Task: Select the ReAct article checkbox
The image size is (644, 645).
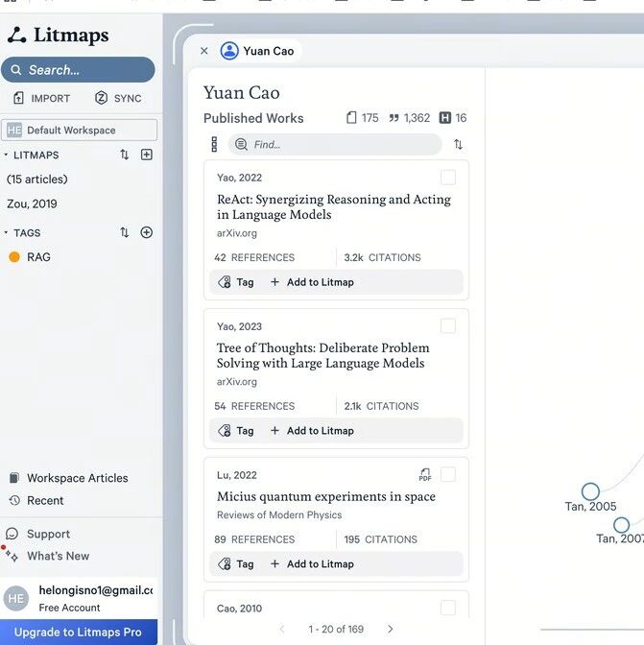Action: (448, 178)
